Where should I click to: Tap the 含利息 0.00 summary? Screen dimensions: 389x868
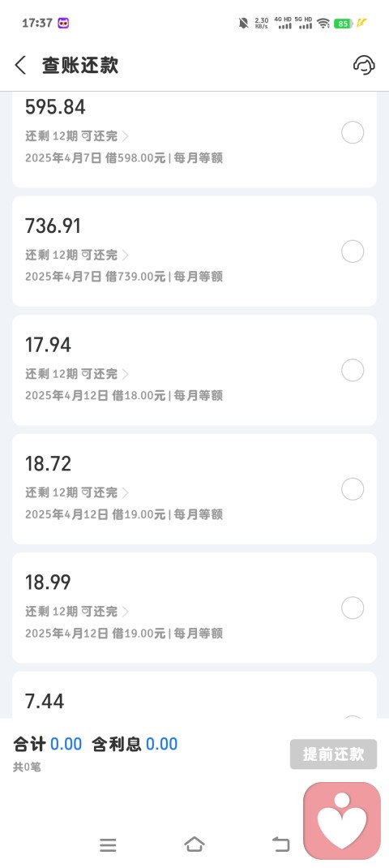click(135, 744)
